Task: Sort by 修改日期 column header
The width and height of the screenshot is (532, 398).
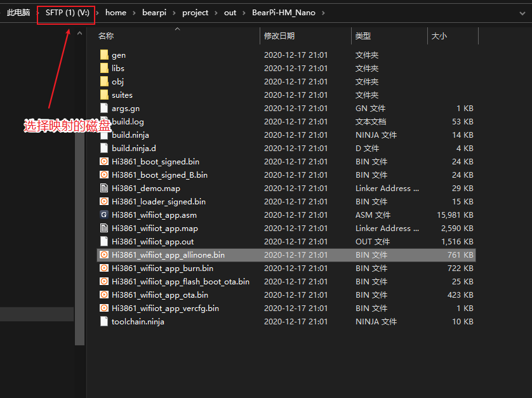Action: click(x=279, y=36)
